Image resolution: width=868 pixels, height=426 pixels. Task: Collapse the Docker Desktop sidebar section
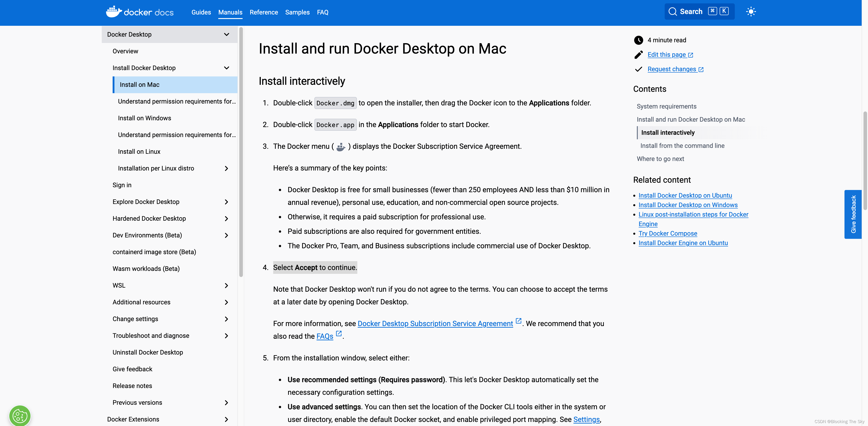(x=226, y=34)
